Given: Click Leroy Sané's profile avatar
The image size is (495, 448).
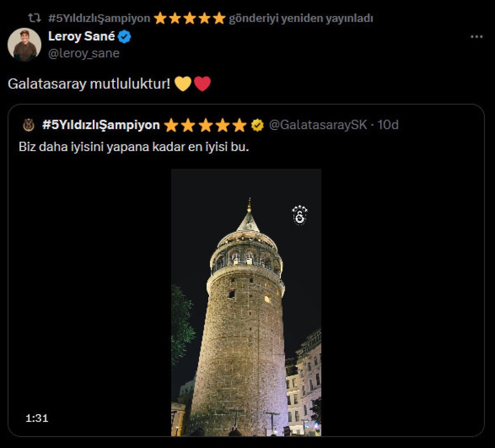Looking at the screenshot, I should (24, 45).
